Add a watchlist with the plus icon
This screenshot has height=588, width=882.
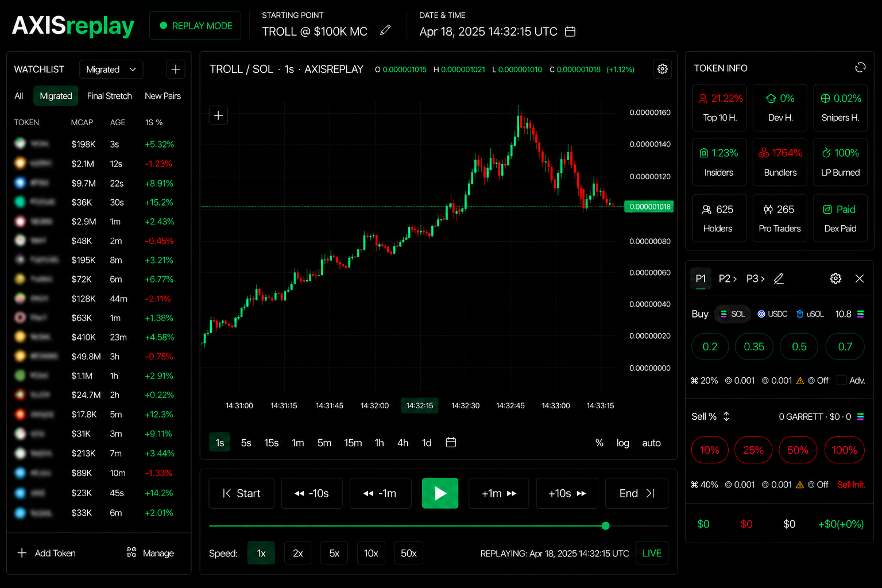tap(176, 69)
